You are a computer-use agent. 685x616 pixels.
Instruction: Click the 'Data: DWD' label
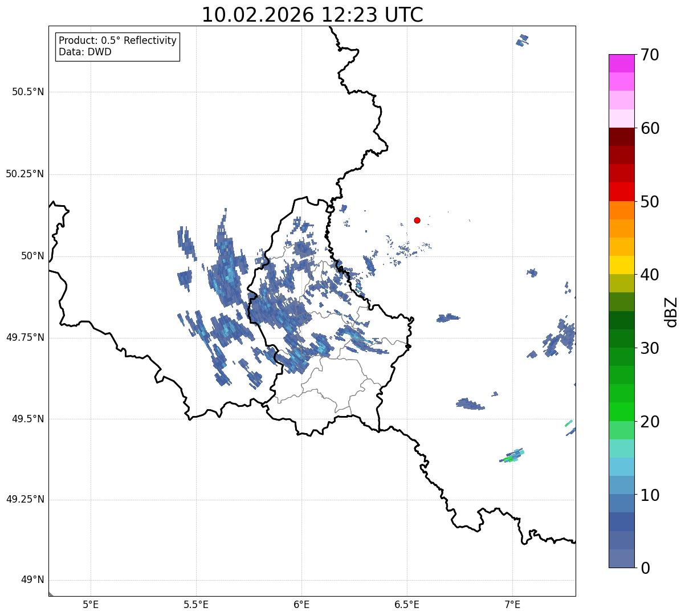[85, 52]
